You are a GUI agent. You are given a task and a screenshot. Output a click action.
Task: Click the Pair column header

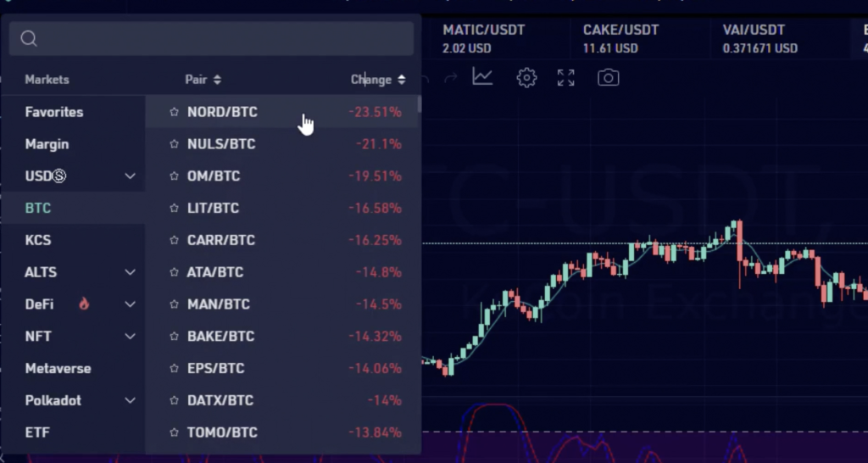pyautogui.click(x=196, y=80)
